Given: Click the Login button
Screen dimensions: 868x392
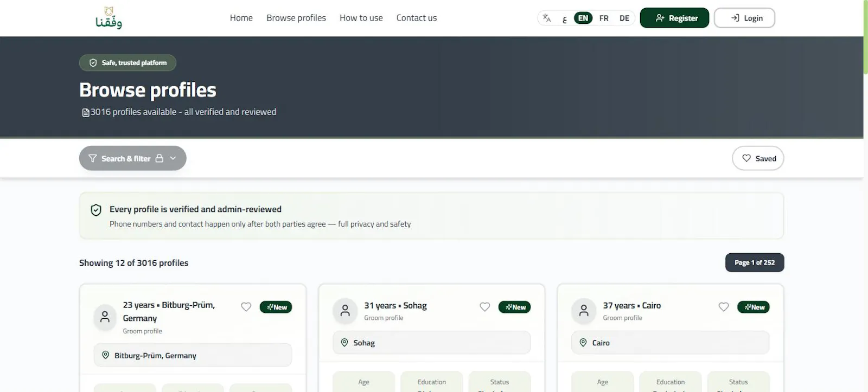Looking at the screenshot, I should (x=744, y=18).
